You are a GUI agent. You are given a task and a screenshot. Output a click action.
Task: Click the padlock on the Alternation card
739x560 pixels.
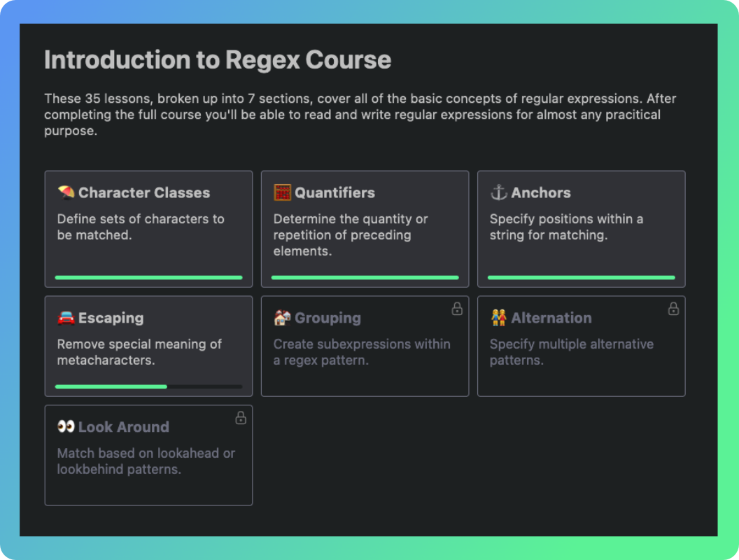pos(673,308)
